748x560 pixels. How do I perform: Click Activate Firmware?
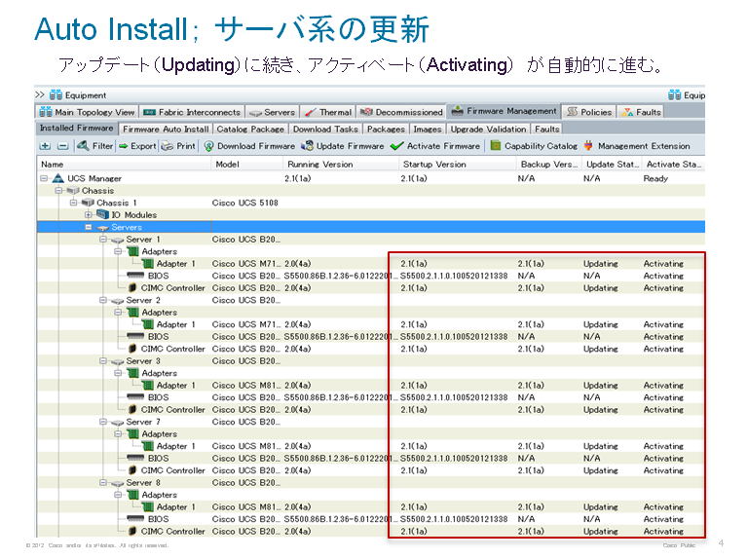point(435,146)
